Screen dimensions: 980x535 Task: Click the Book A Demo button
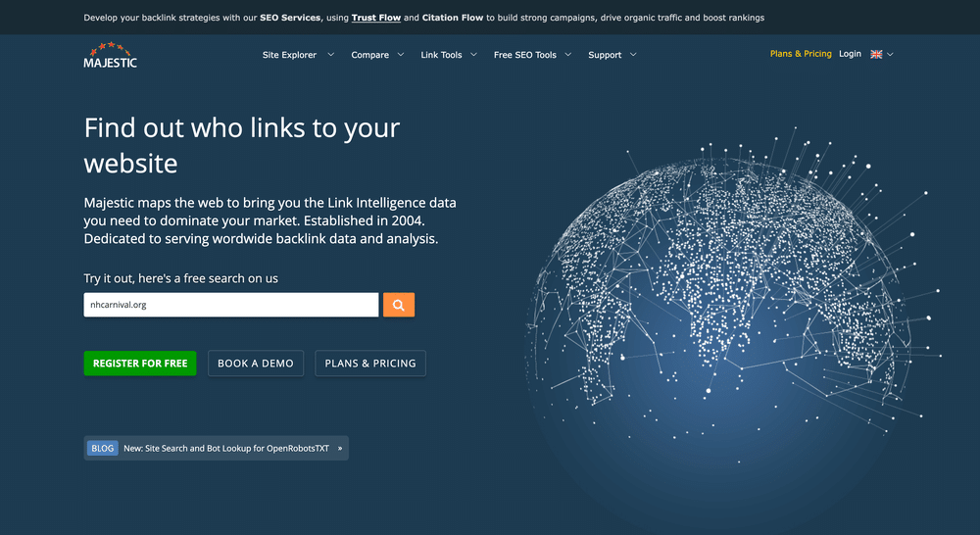tap(256, 364)
